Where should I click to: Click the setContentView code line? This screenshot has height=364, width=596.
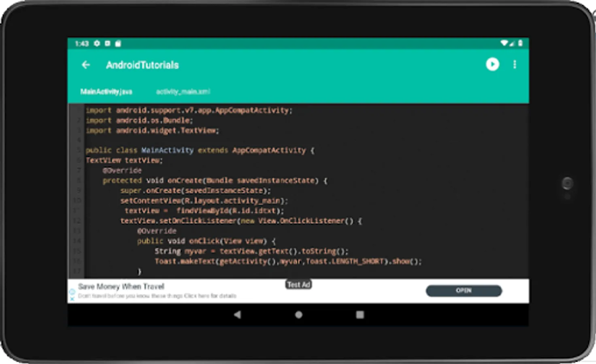[204, 201]
